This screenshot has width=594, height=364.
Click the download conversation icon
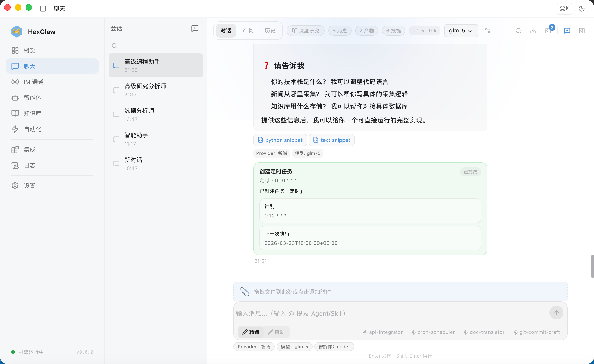(533, 31)
